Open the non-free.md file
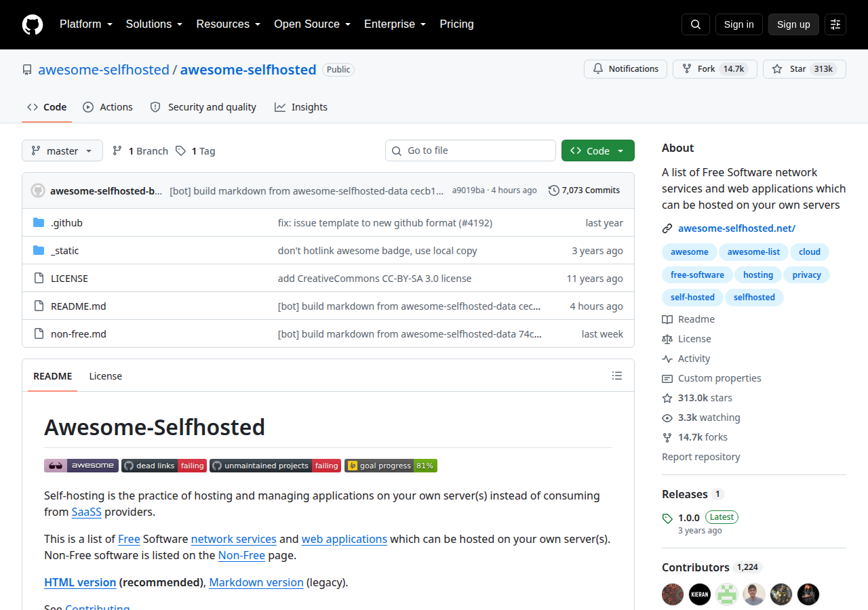The image size is (868, 610). 79,334
